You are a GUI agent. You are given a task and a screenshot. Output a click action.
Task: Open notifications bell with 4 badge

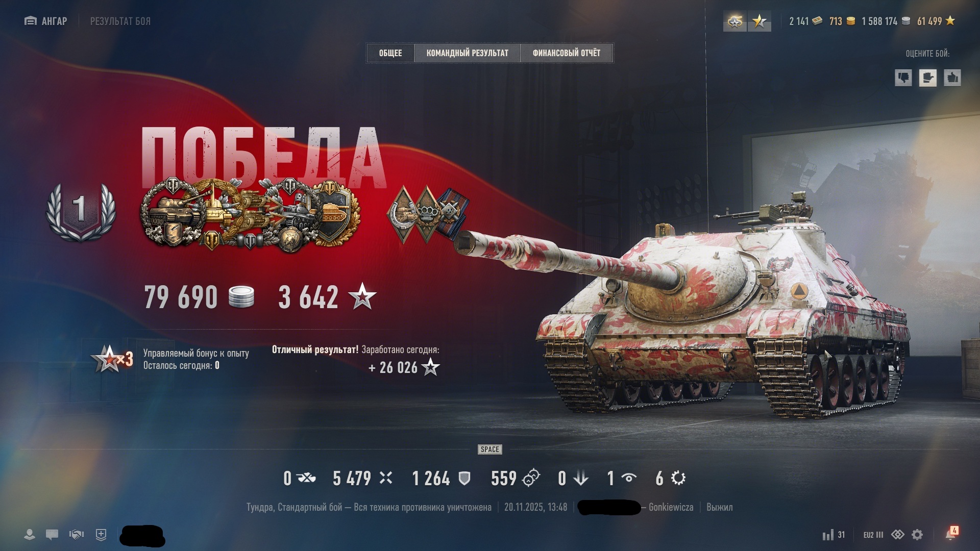(x=951, y=534)
